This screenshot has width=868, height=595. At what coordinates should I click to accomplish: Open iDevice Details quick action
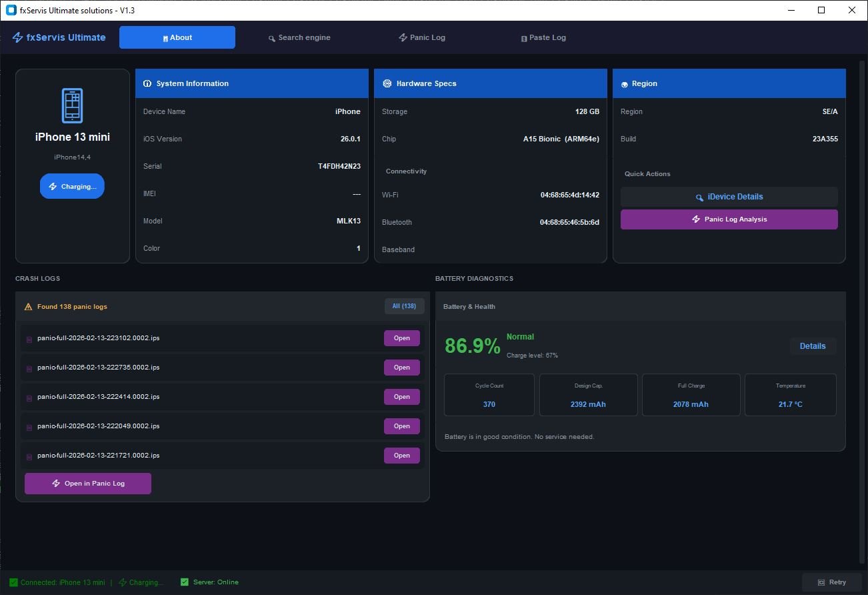pos(729,197)
